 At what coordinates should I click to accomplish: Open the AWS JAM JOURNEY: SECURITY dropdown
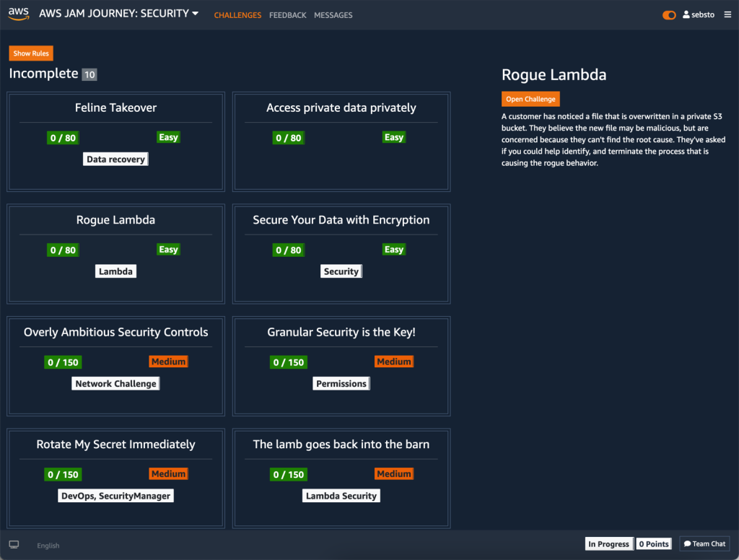click(x=119, y=13)
